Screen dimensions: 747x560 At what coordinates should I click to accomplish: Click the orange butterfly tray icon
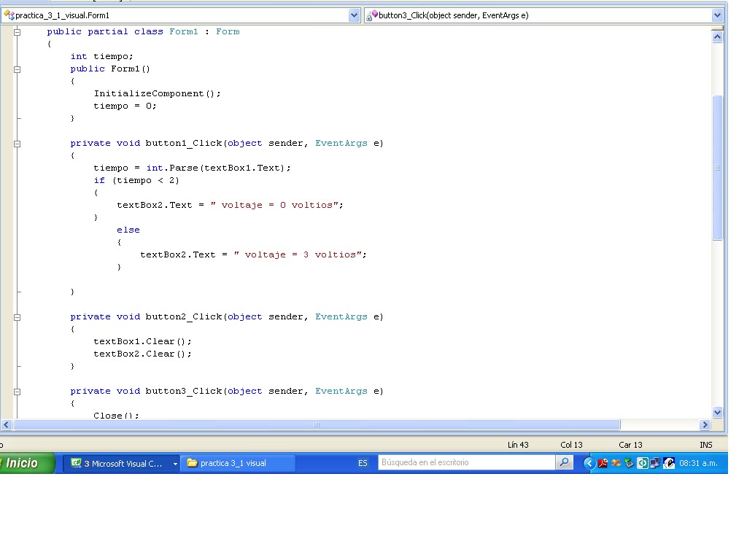(616, 463)
